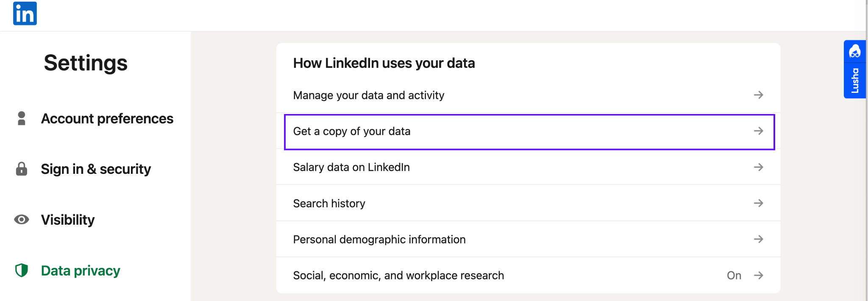Select Account preferences in the sidebar
Viewport: 868px width, 301px height.
point(107,119)
